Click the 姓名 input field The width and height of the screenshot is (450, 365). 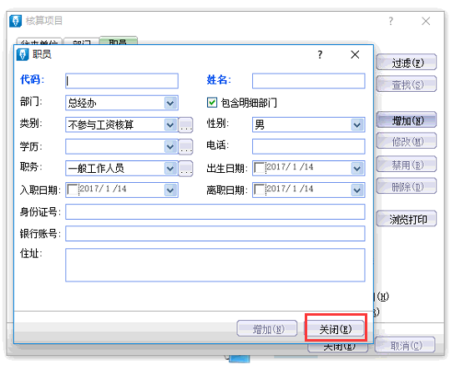point(308,81)
